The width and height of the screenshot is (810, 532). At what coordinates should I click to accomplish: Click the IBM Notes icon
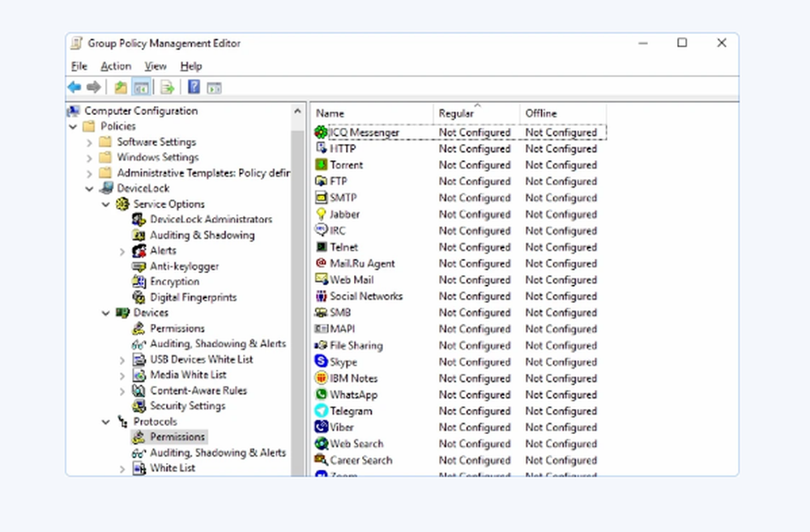click(322, 378)
